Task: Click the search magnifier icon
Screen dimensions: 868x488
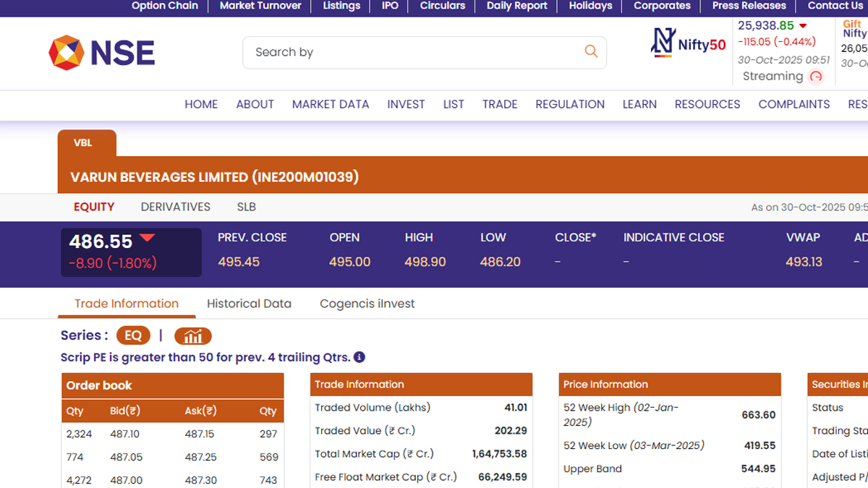Action: pos(591,51)
